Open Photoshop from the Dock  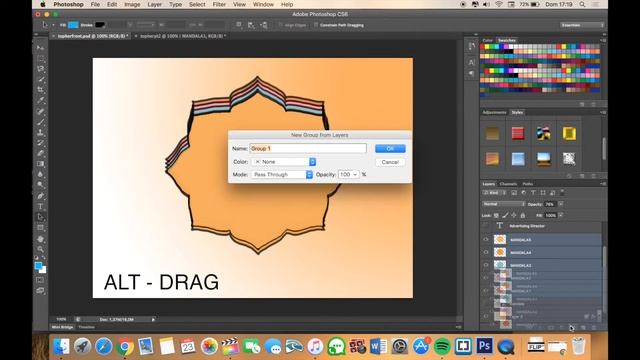[484, 346]
